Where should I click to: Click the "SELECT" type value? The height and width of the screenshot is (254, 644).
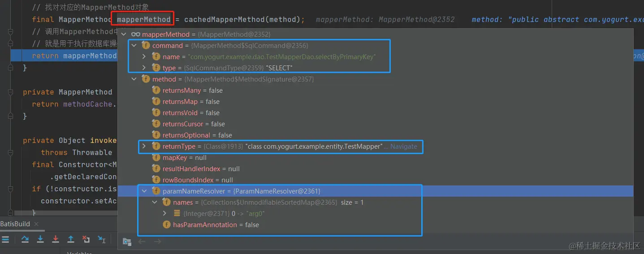click(279, 68)
